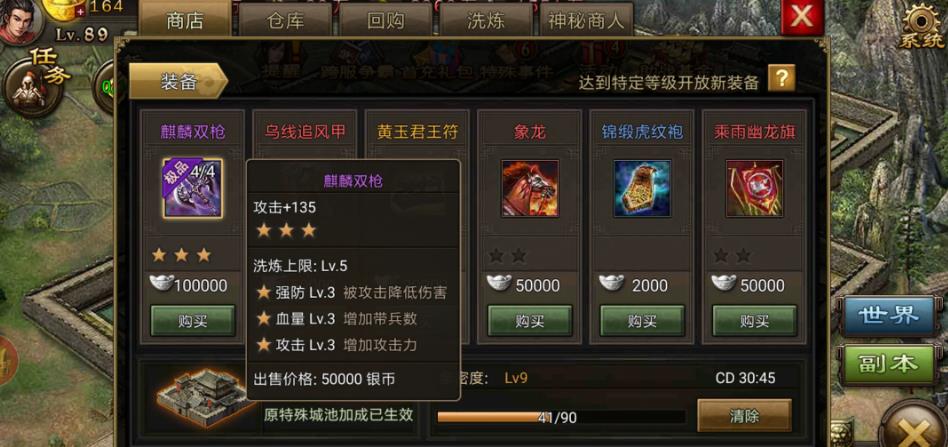
Task: Select the 麒麟双枪 weapon icon
Action: point(192,188)
